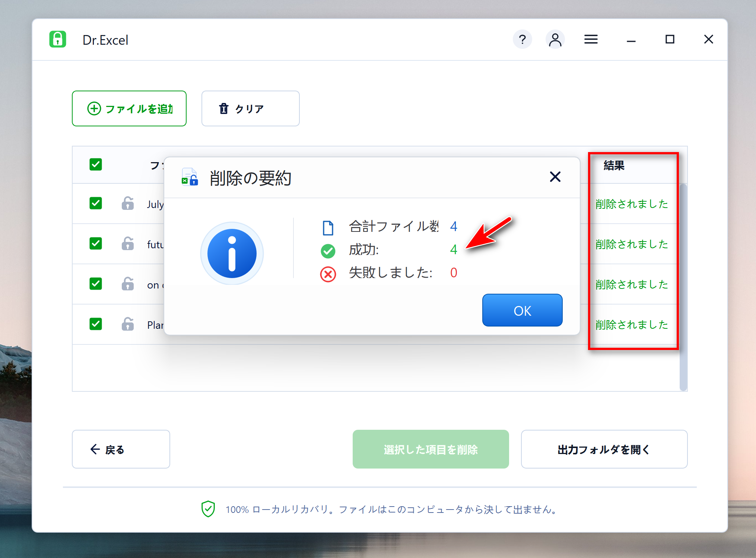Click the 結果 column header
Image resolution: width=756 pixels, height=558 pixels.
pos(614,165)
